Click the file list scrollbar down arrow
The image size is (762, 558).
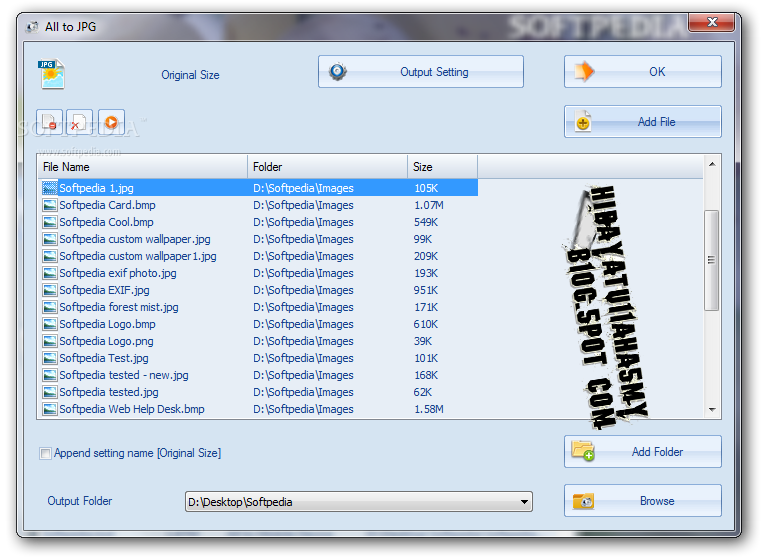click(x=712, y=410)
